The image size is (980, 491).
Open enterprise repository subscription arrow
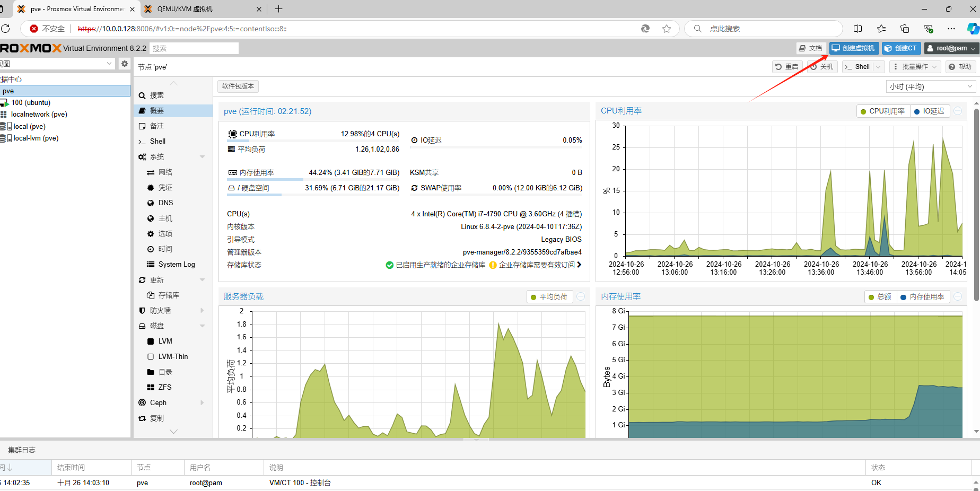click(x=579, y=265)
